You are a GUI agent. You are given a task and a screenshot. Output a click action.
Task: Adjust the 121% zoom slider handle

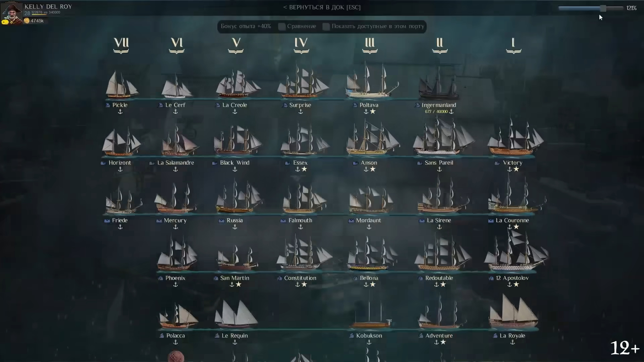tap(603, 8)
